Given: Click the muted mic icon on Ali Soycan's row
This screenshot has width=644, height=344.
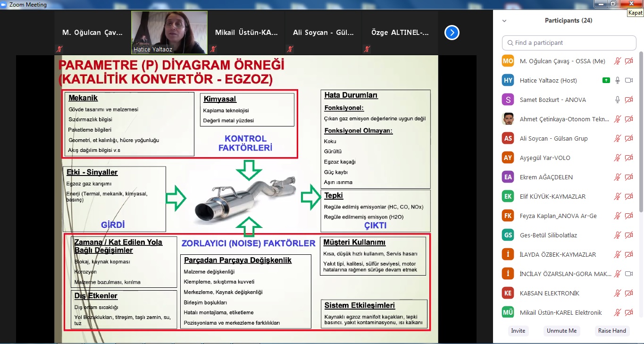Looking at the screenshot, I should [617, 139].
